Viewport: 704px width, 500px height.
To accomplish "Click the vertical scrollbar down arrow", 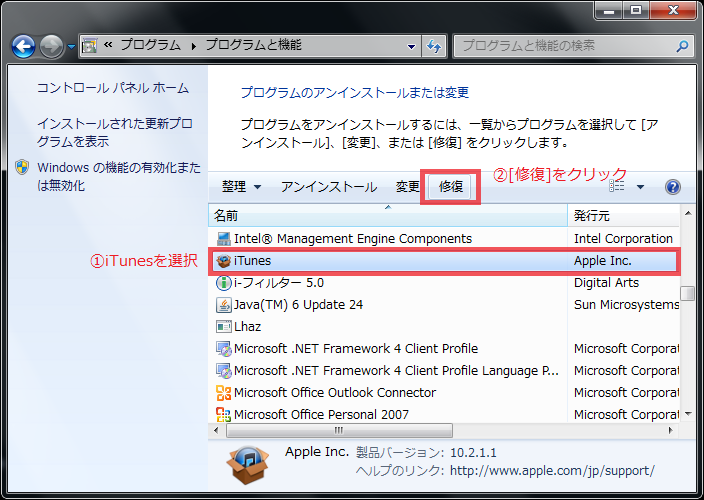I will [x=688, y=414].
